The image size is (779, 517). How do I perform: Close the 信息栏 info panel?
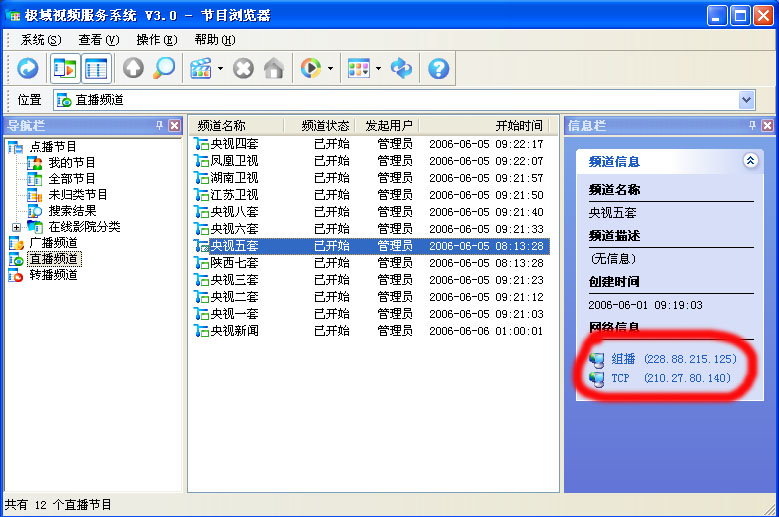(768, 126)
